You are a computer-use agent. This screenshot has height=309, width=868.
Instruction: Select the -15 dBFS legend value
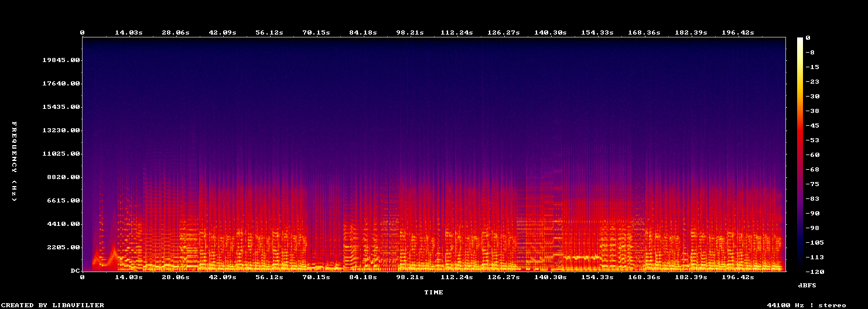point(812,67)
